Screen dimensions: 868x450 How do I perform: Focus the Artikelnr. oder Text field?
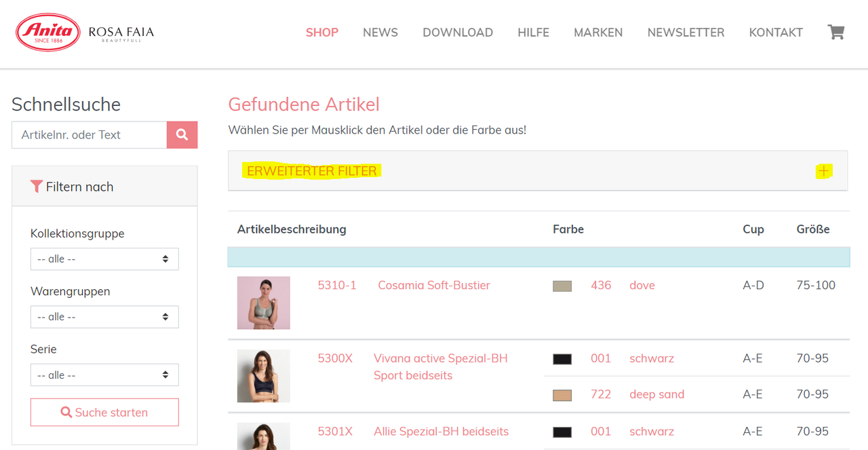(90, 135)
